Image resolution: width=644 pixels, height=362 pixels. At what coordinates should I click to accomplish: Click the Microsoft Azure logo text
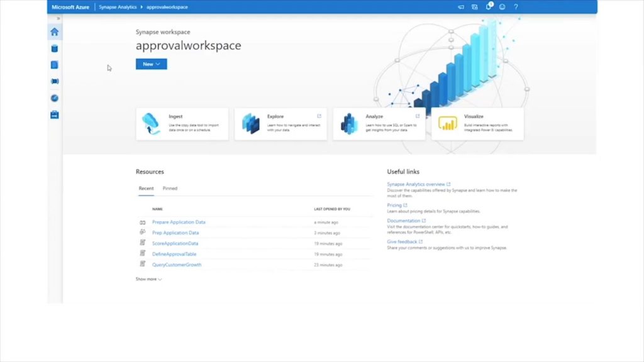[x=70, y=7]
